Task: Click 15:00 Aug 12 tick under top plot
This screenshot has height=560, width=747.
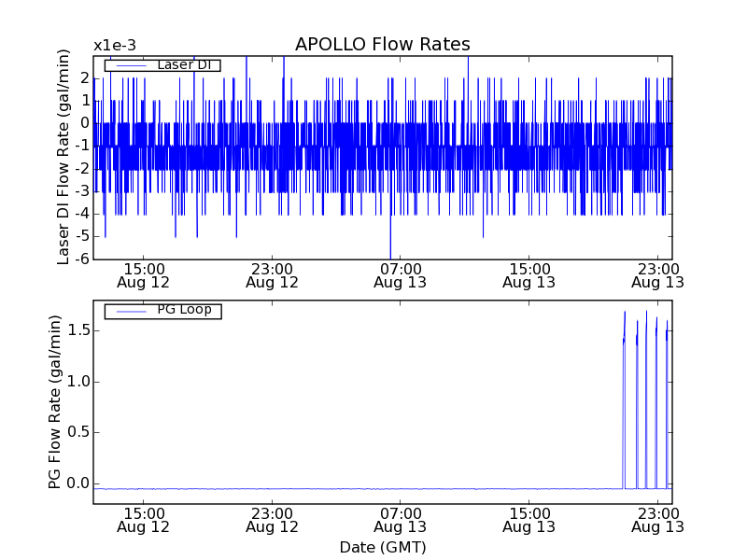Action: pyautogui.click(x=144, y=274)
